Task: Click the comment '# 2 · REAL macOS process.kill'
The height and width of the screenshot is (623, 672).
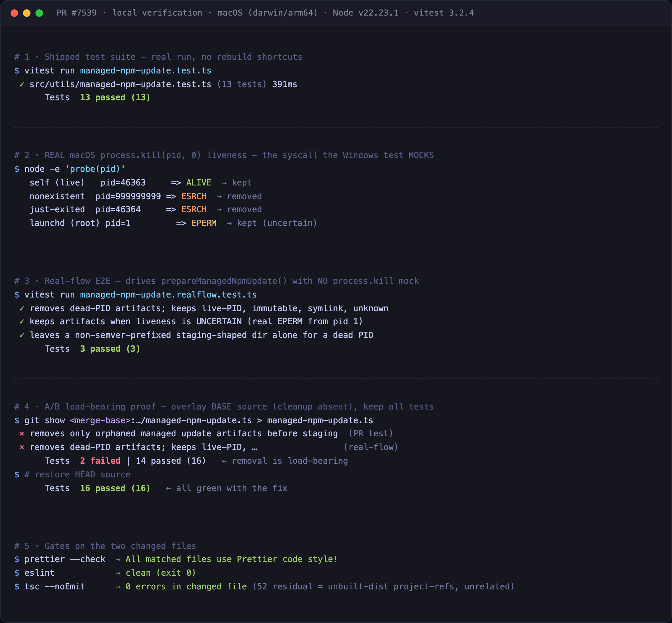Action: 224,155
